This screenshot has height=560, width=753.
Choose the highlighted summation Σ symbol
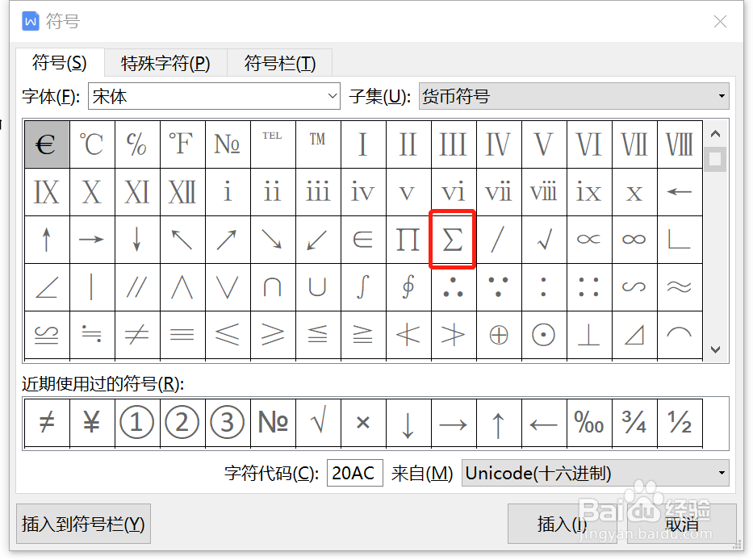point(452,239)
